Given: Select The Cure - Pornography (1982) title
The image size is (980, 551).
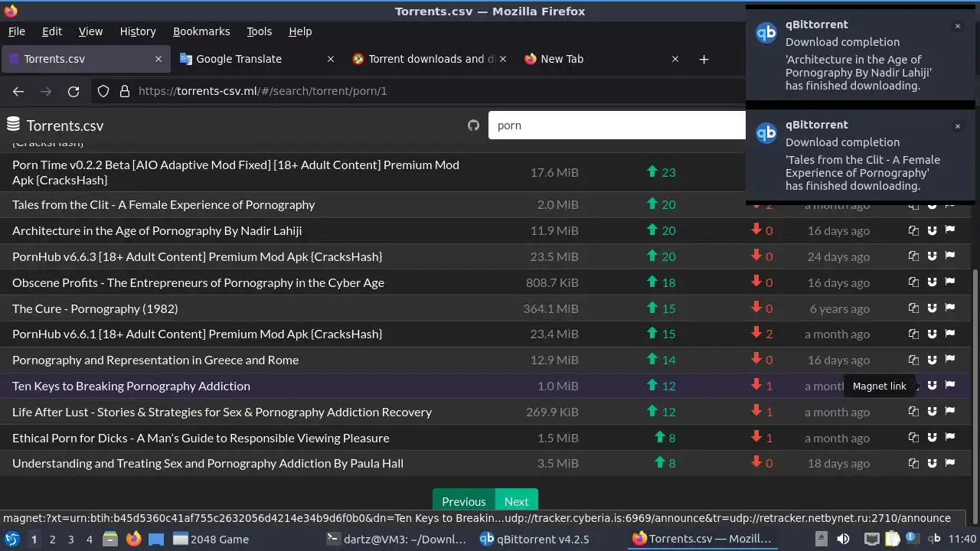Looking at the screenshot, I should [95, 308].
